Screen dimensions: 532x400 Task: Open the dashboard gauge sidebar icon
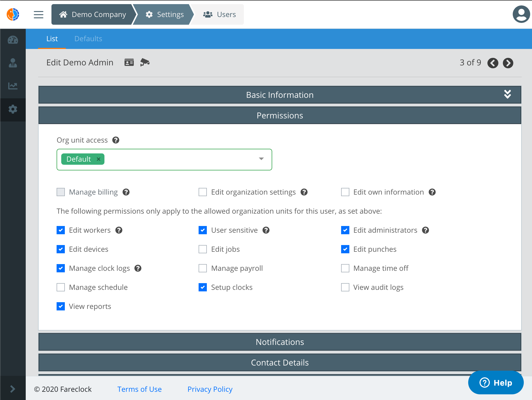coord(13,40)
